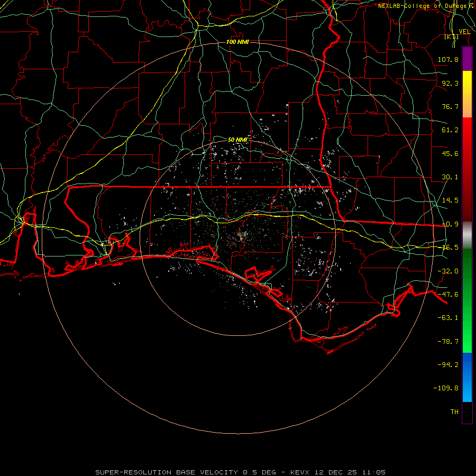Image resolution: width=476 pixels, height=476 pixels.
Task: Select the 30.1 scale value
Action: 450,177
